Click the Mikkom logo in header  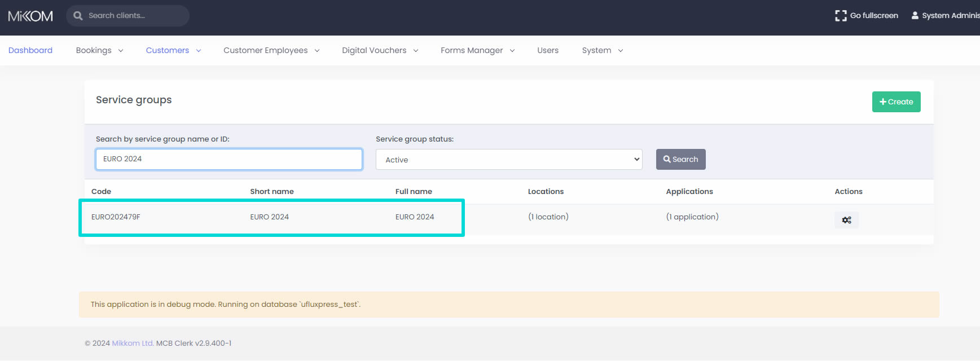pos(30,16)
